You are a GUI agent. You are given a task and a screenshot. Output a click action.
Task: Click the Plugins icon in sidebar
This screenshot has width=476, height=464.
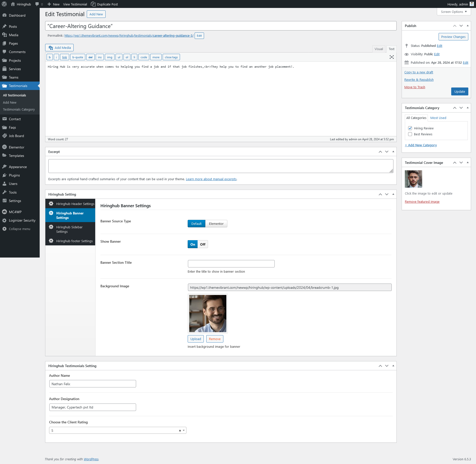pos(4,175)
